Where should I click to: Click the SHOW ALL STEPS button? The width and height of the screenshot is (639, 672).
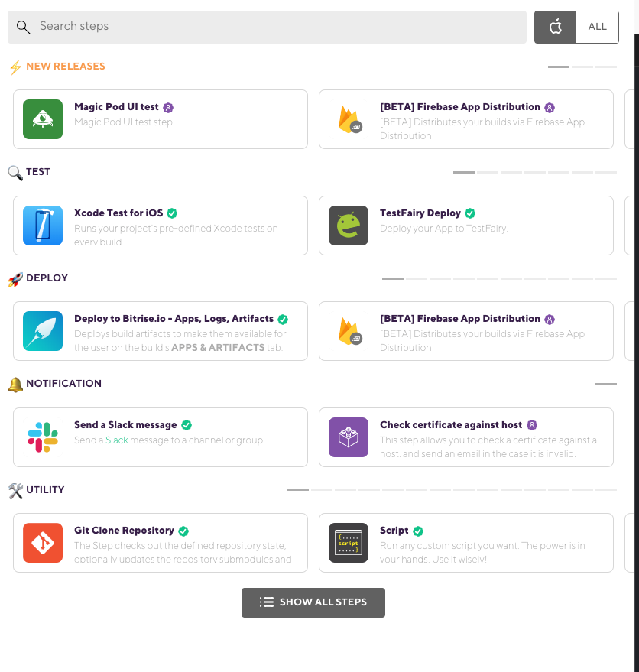(313, 602)
